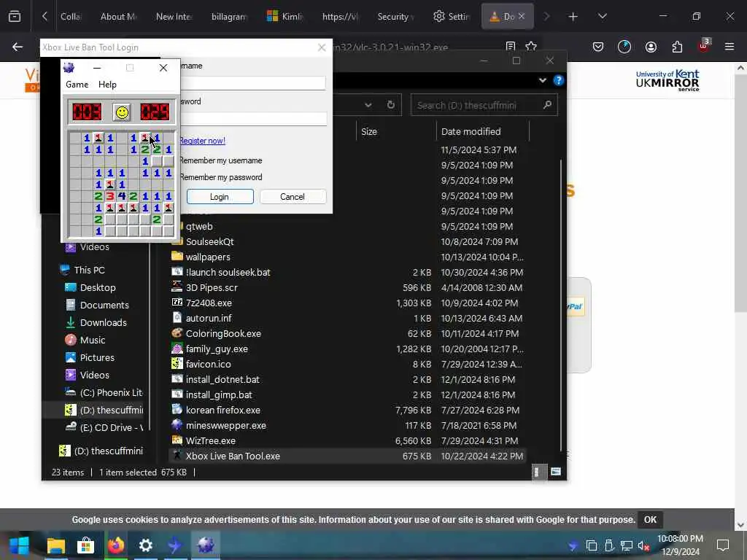Switch to the Kimi browser tab

tap(285, 17)
